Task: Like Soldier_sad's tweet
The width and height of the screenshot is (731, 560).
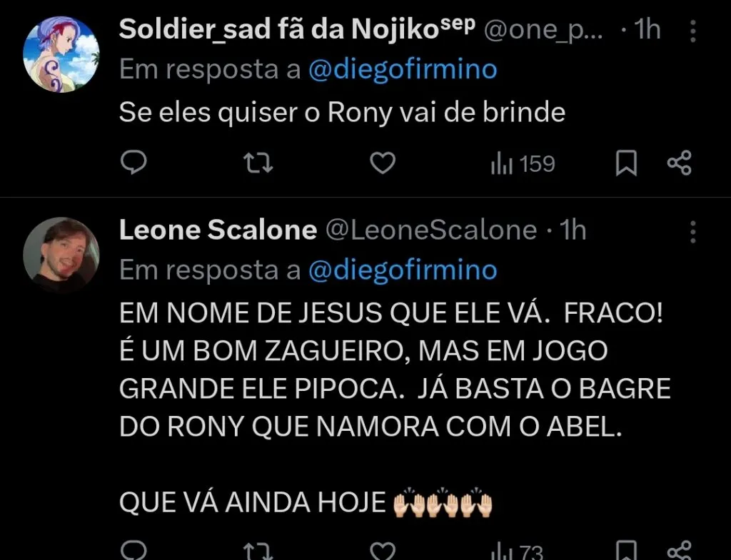Action: pos(383,162)
